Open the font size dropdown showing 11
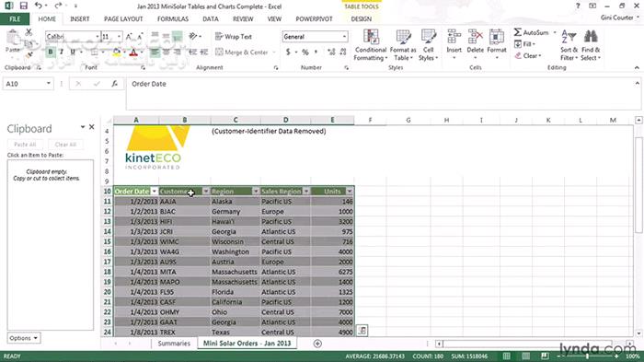Viewport: 644px width, 362px height. click(x=119, y=37)
